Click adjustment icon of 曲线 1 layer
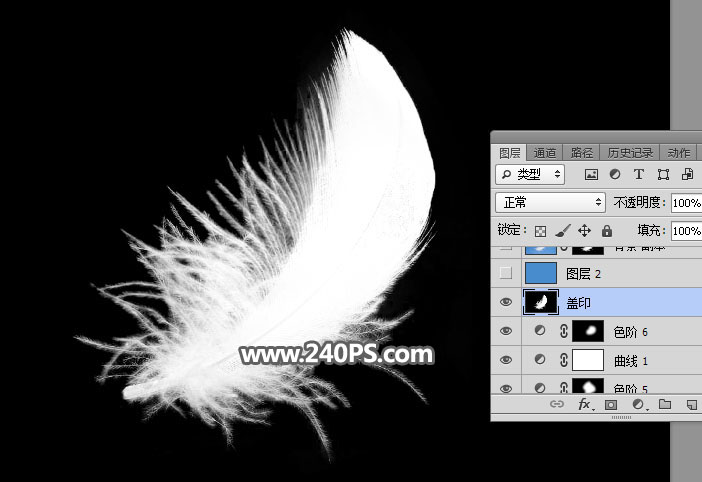702x482 pixels. pos(540,359)
